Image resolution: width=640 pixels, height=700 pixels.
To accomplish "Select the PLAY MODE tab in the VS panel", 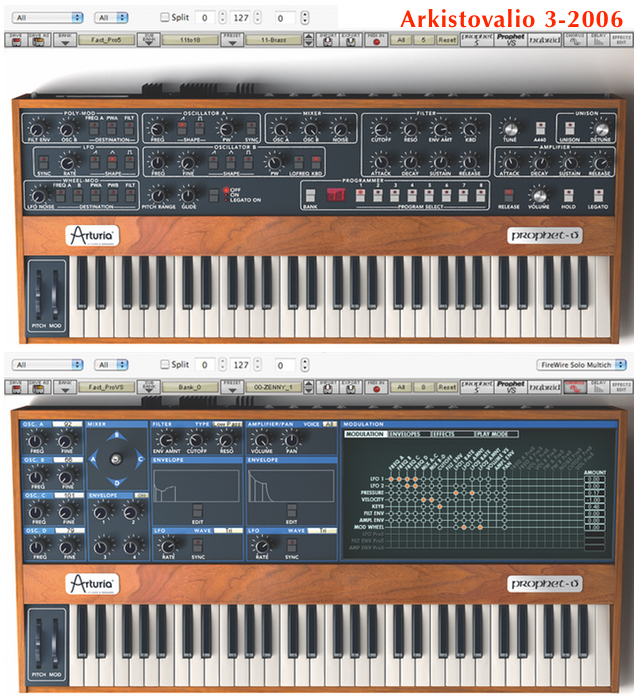I will coord(496,433).
